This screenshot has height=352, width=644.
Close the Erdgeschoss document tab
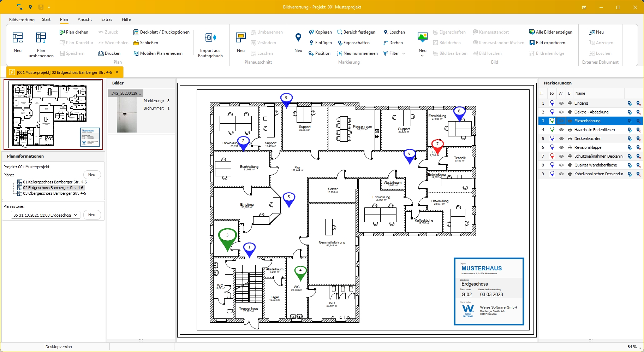(x=117, y=72)
